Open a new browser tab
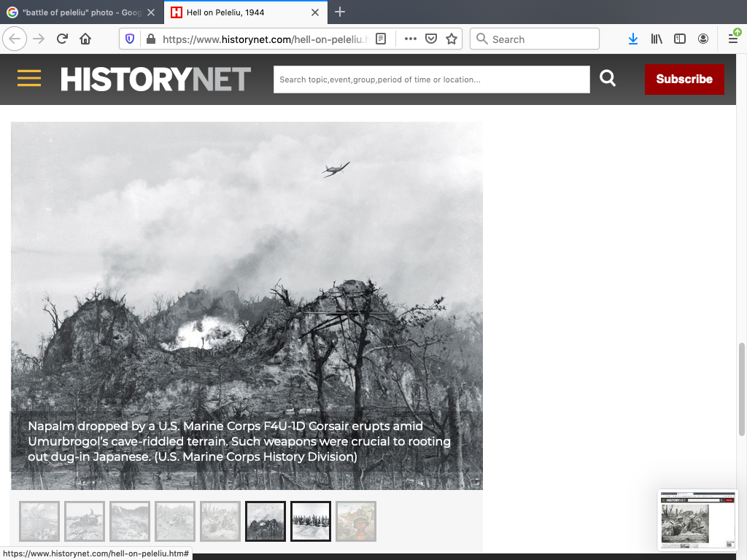The height and width of the screenshot is (560, 747). click(x=340, y=12)
